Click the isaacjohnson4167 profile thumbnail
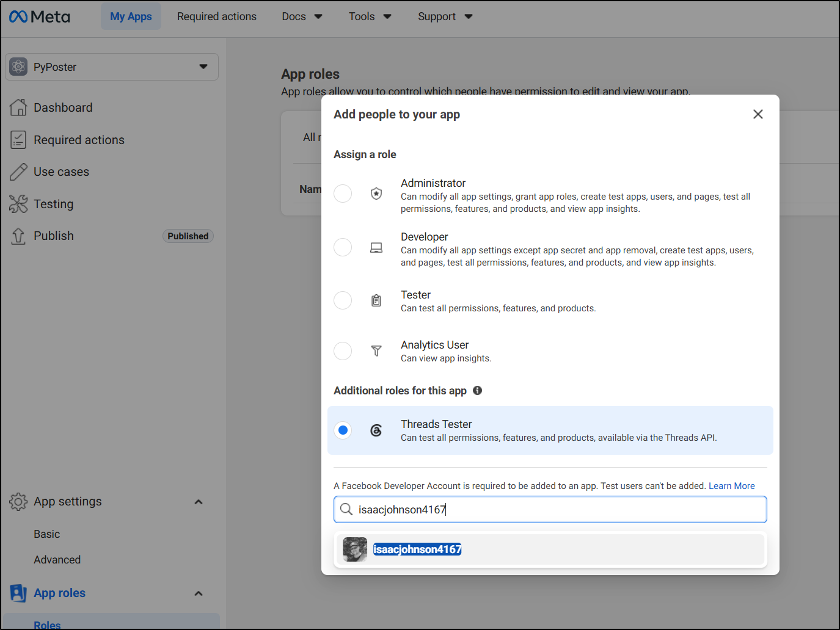The height and width of the screenshot is (630, 840). point(355,549)
